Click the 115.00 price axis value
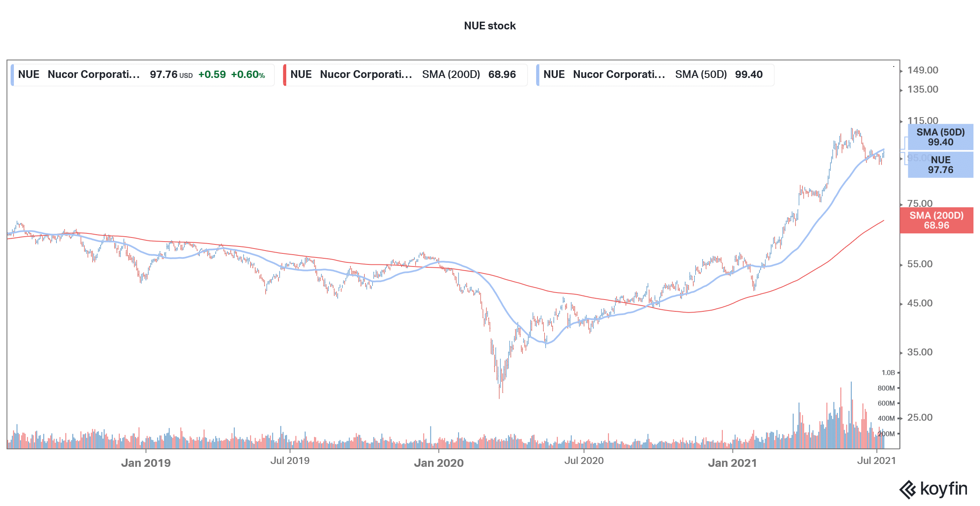980x506 pixels. click(x=923, y=120)
